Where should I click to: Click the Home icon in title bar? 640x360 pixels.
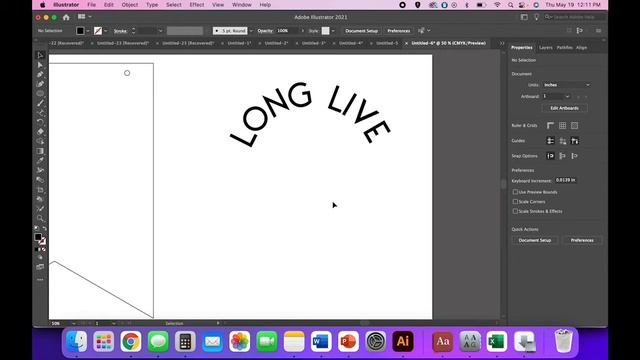(66, 17)
